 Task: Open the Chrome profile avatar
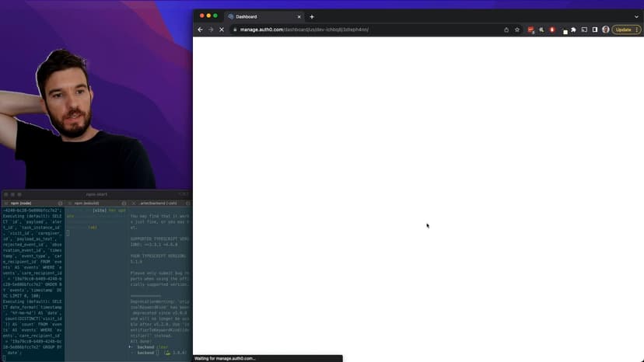pyautogui.click(x=606, y=30)
